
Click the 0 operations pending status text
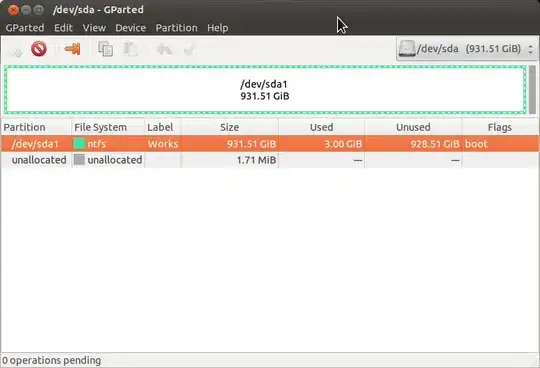click(51, 360)
